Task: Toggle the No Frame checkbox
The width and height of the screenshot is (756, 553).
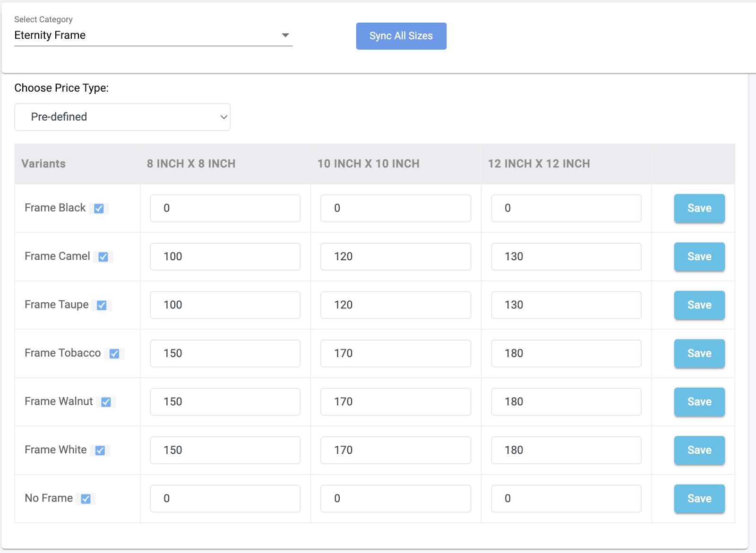Action: click(86, 499)
